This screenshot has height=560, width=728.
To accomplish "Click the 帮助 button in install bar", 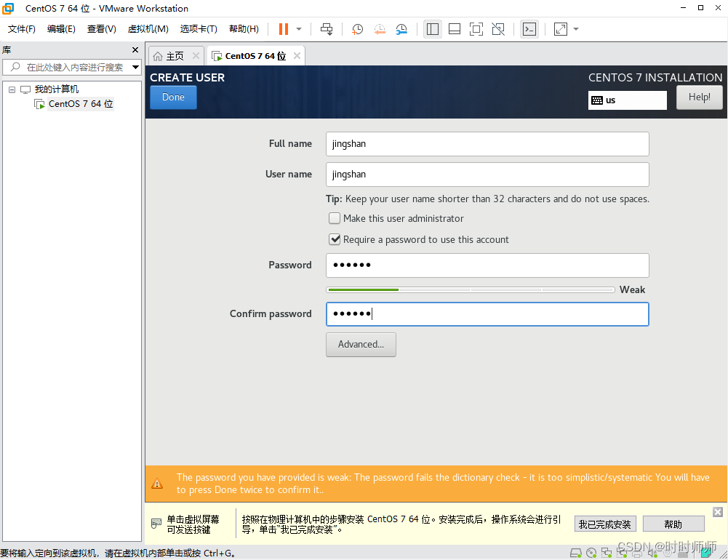I will (x=673, y=524).
